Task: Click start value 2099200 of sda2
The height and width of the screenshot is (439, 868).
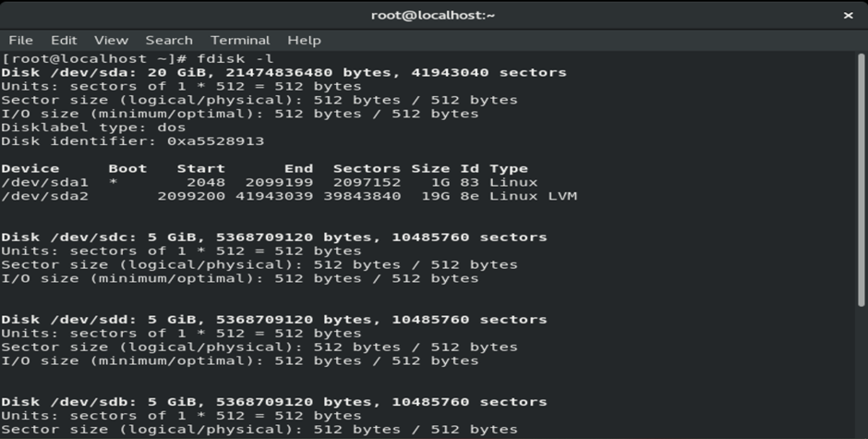Action: (191, 196)
